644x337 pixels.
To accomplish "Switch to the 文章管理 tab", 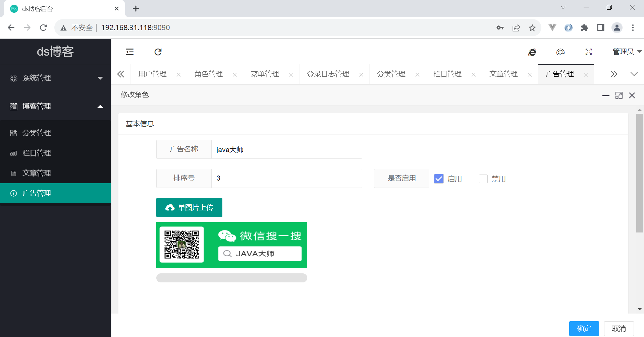I will click(504, 74).
